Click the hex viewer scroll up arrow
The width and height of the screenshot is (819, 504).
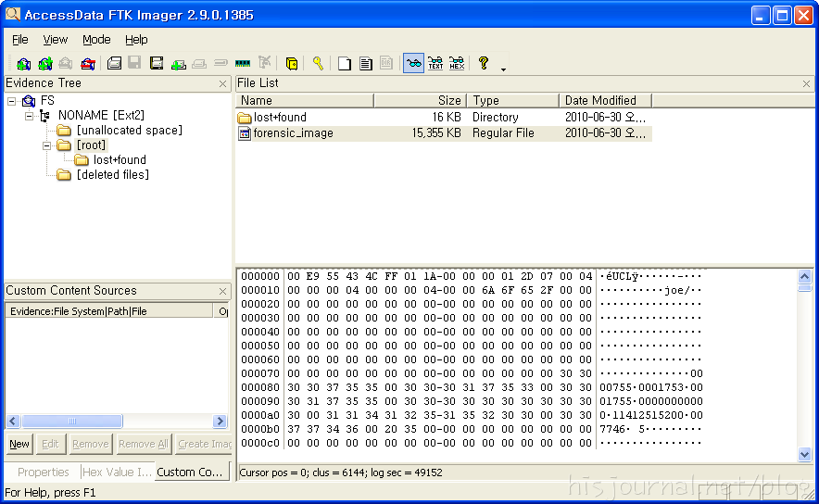tap(804, 276)
